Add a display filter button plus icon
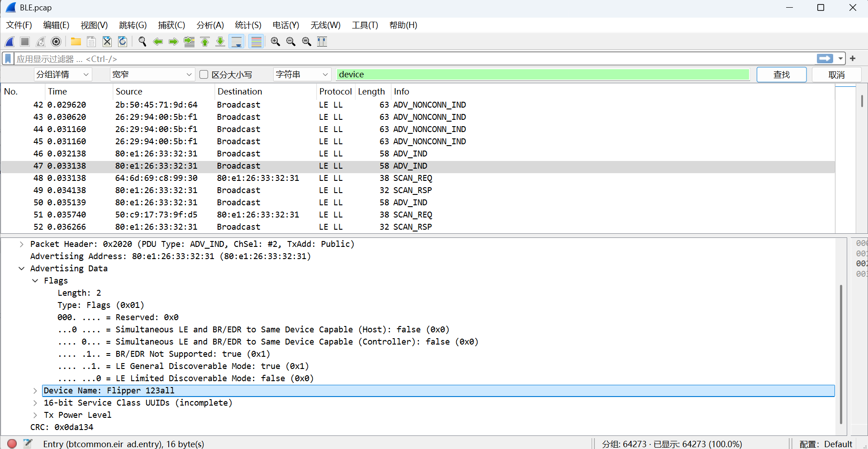This screenshot has width=868, height=449. coord(853,59)
